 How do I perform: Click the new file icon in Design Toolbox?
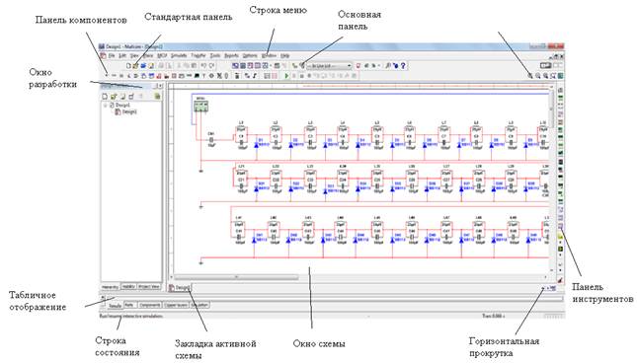point(105,96)
